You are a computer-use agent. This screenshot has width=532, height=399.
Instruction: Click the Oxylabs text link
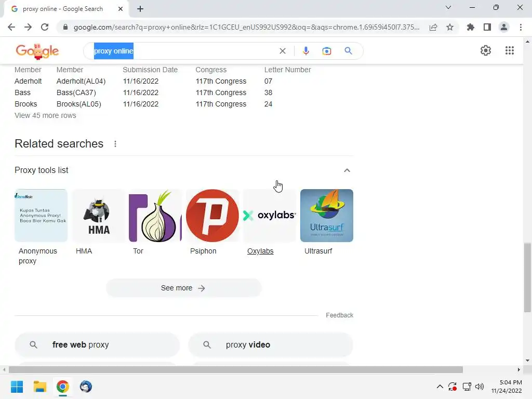click(260, 251)
